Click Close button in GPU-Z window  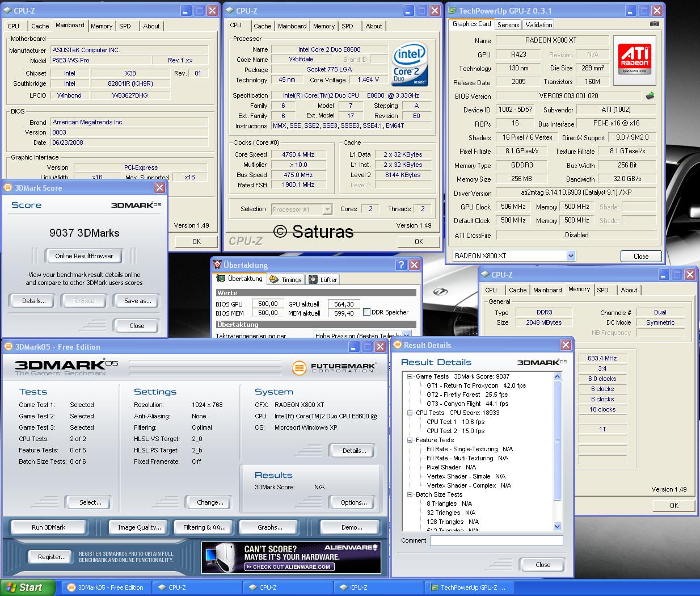(x=641, y=256)
